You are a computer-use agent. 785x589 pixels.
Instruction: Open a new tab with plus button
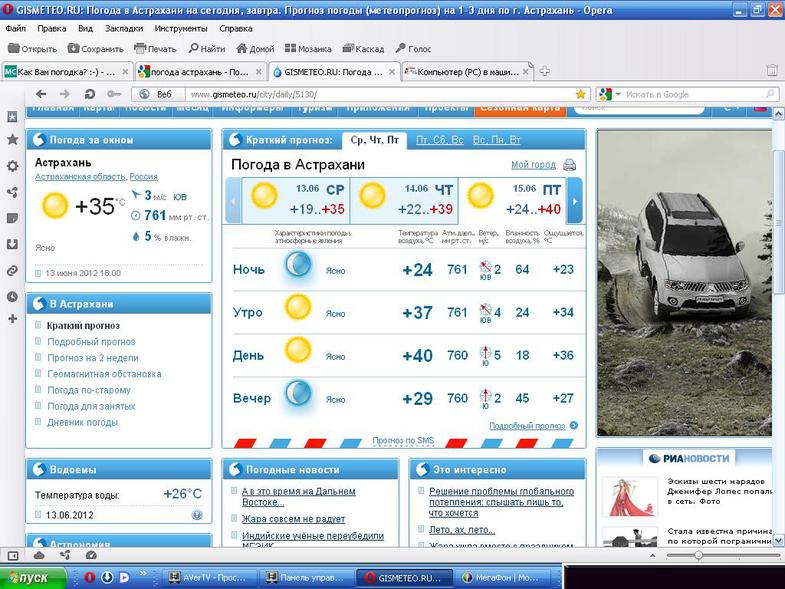click(x=545, y=72)
